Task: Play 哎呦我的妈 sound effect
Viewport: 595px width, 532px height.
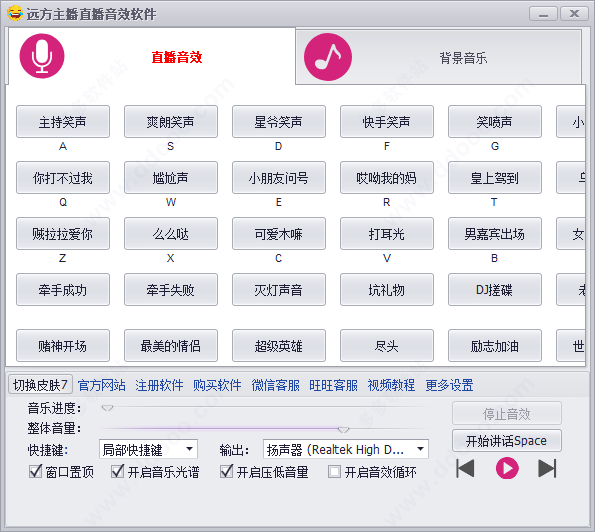Action: pos(387,178)
